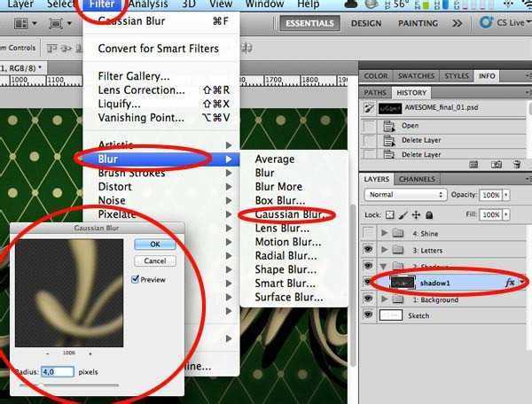Screen dimensions: 532x404
Task: Open the History panel flyout menu icon
Action: tap(528, 92)
